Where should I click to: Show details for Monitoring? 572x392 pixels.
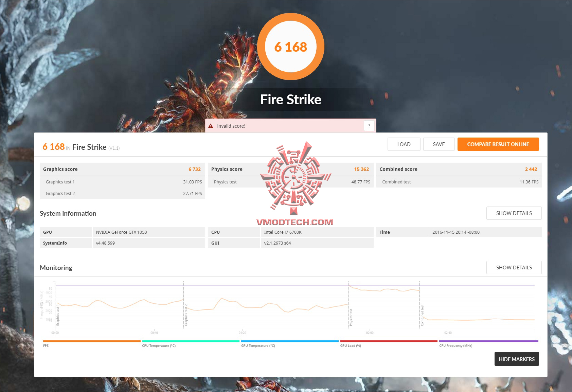(x=514, y=267)
